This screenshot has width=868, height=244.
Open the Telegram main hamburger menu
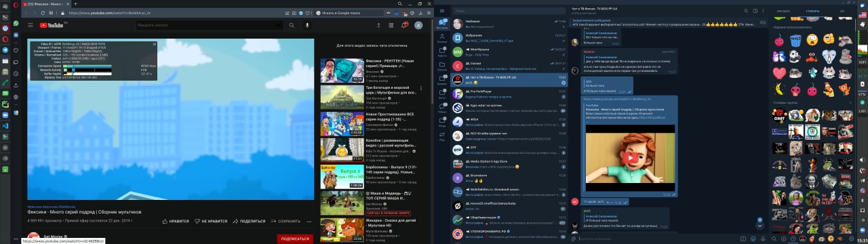442,11
